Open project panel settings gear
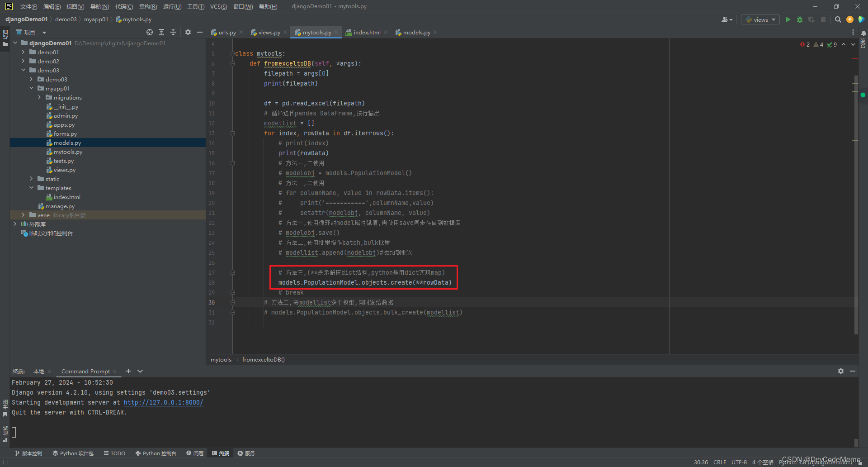Screen dimensions: 868x467 [x=188, y=32]
